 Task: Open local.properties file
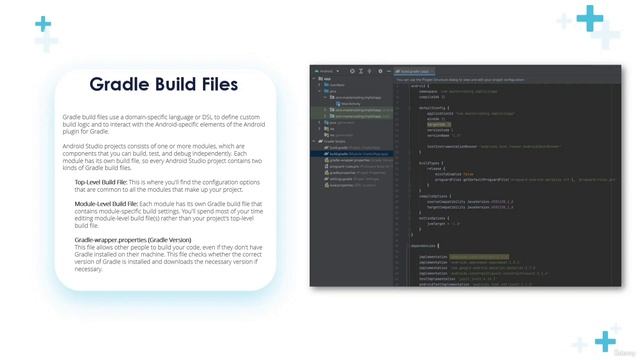[x=350, y=185]
